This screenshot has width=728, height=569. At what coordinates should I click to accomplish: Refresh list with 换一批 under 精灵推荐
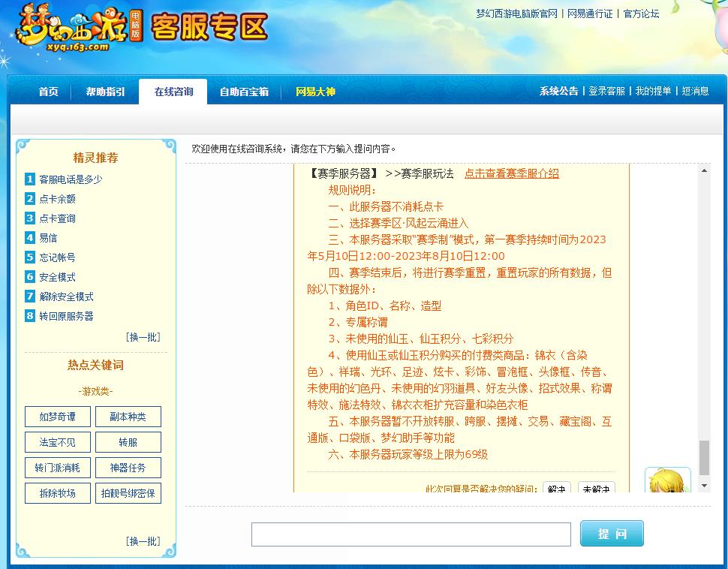(x=143, y=336)
